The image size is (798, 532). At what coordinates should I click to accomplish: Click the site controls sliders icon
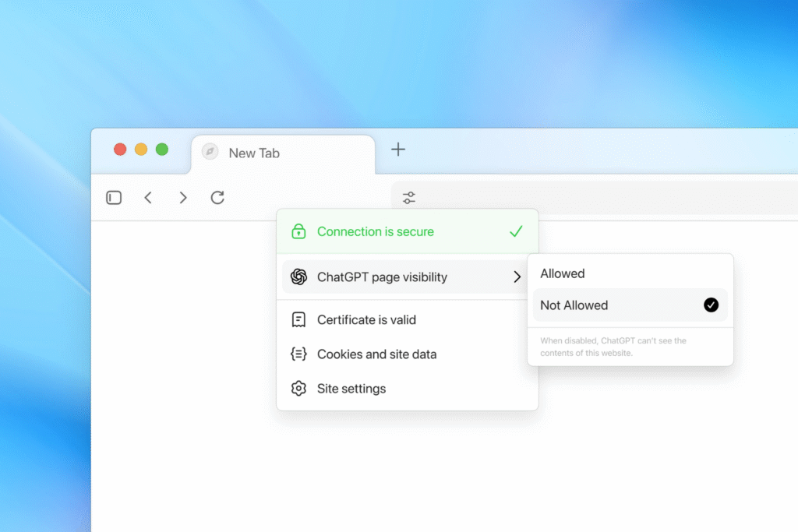pyautogui.click(x=409, y=198)
